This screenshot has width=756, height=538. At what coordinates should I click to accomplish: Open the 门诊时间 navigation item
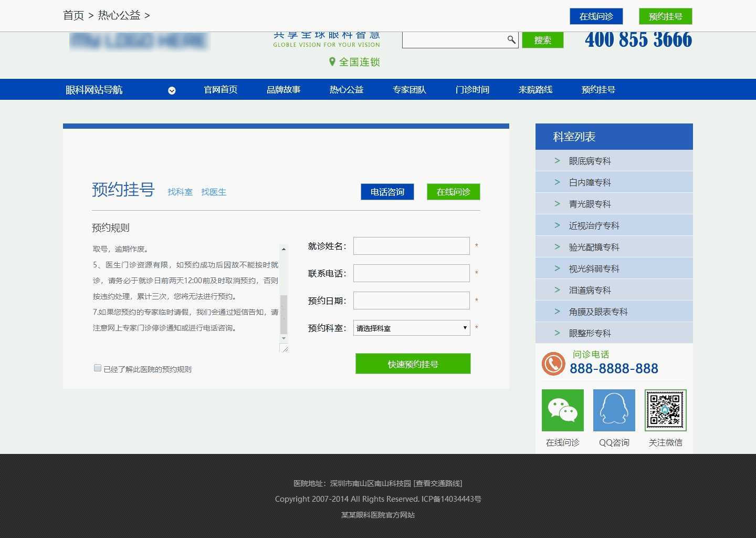[x=472, y=89]
